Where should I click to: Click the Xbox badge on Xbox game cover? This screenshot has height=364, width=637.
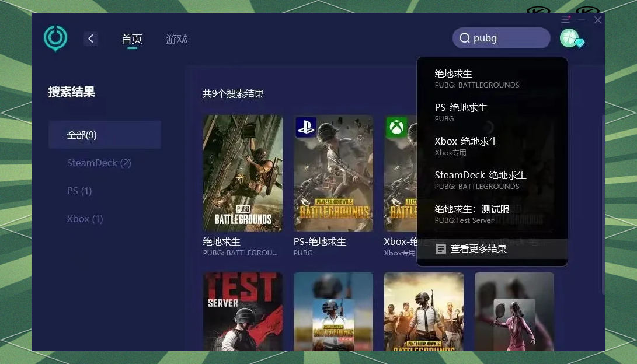[x=396, y=127]
